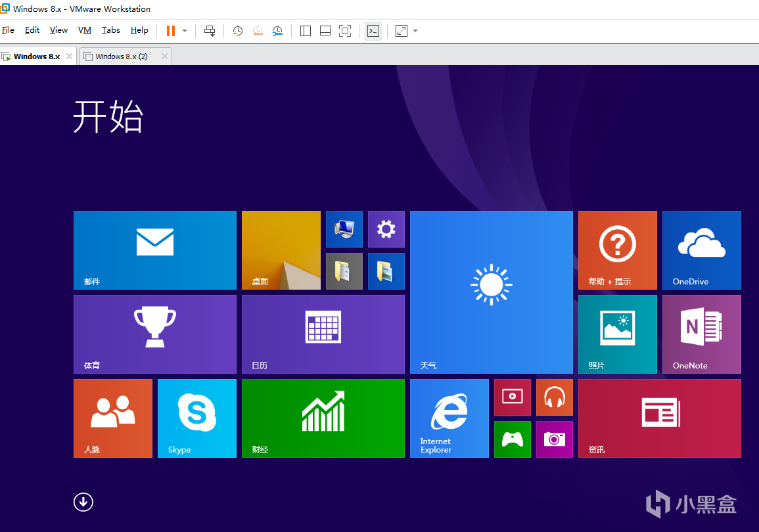The image size is (759, 532).
Task: Open the Edit menu
Action: click(x=32, y=30)
